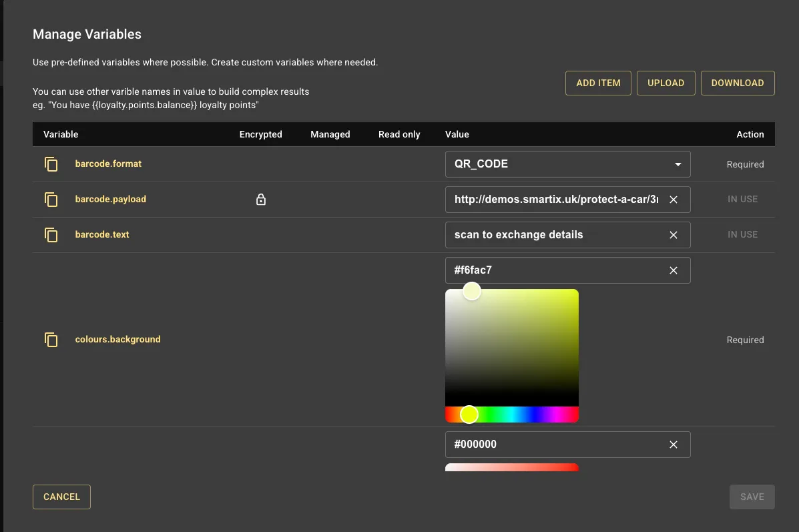Click the CANCEL button
799x532 pixels.
61,497
